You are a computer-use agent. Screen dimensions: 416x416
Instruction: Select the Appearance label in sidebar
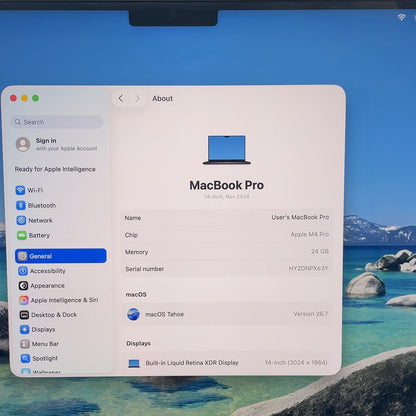tap(47, 286)
